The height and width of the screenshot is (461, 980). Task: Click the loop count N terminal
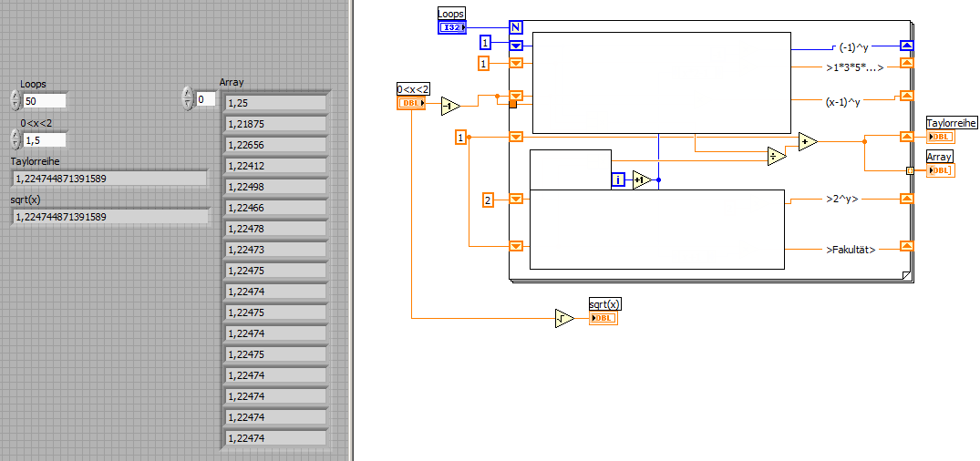pyautogui.click(x=516, y=26)
